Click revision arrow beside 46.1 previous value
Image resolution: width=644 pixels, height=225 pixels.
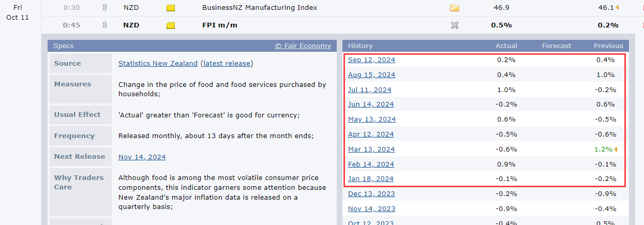[x=617, y=8]
